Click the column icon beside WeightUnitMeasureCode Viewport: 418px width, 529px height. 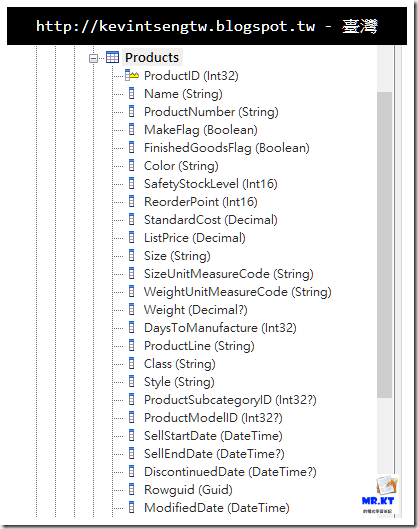tap(132, 291)
